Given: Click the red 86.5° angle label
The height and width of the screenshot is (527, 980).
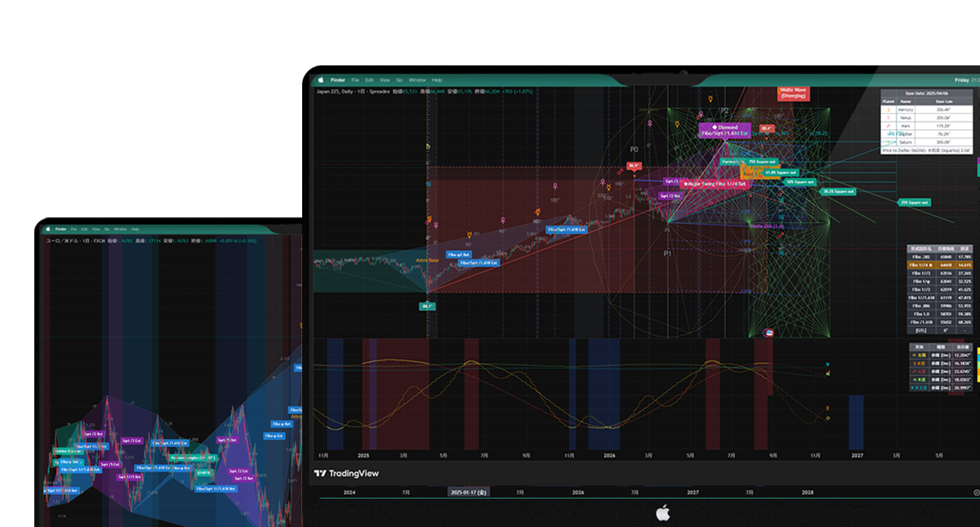Looking at the screenshot, I should coord(634,166).
